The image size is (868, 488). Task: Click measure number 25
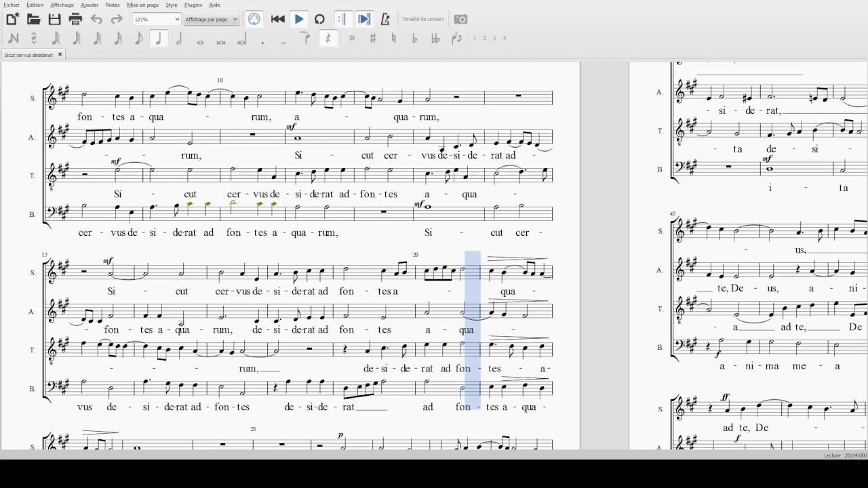pyautogui.click(x=253, y=429)
